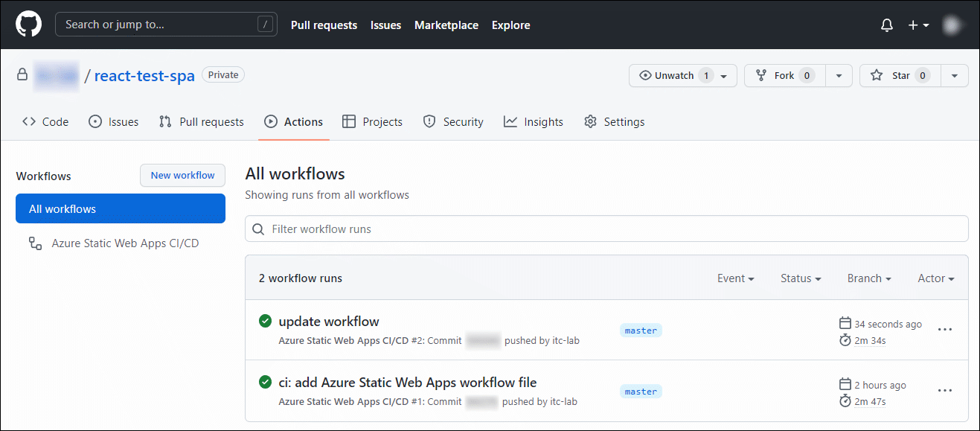The image size is (980, 431).
Task: Open Issues in top navigation
Action: coord(385,25)
